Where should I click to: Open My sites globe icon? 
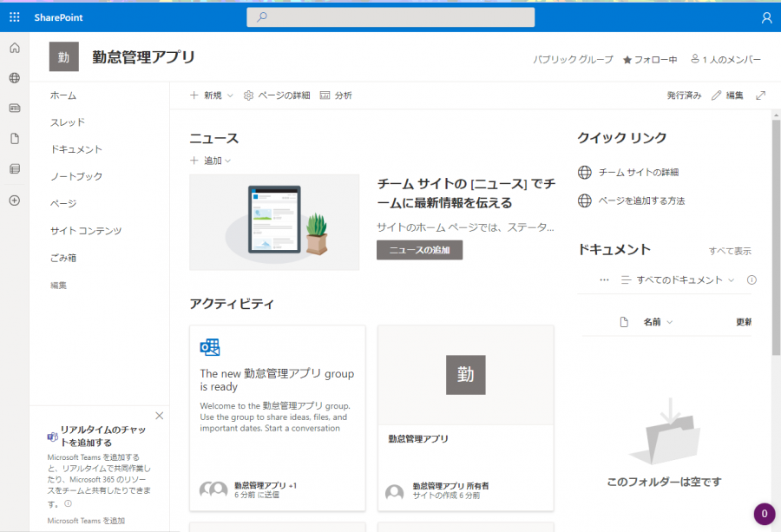(x=14, y=78)
